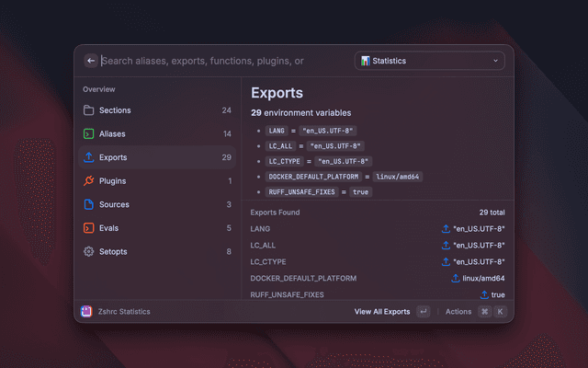Expand the dropdown chevron beside Statistics
This screenshot has width=588, height=368.
pos(496,61)
